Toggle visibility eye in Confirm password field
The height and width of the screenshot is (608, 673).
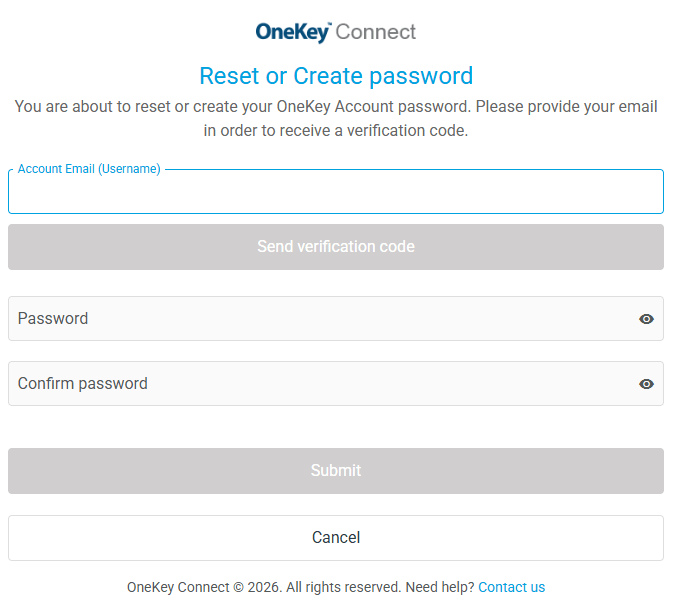point(646,384)
